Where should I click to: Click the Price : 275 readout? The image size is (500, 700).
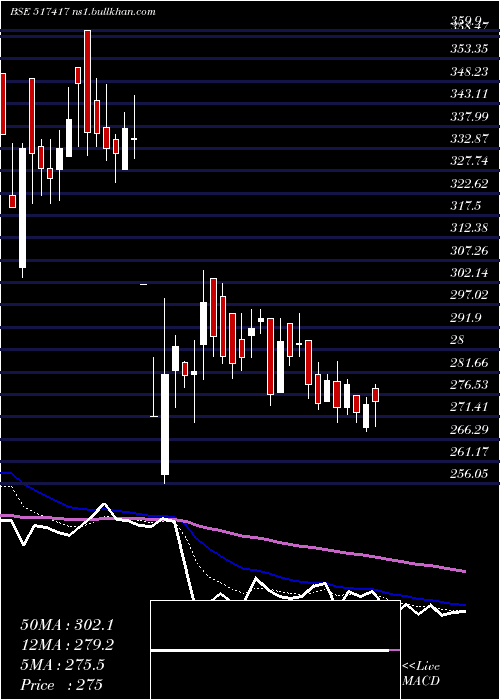point(62,684)
